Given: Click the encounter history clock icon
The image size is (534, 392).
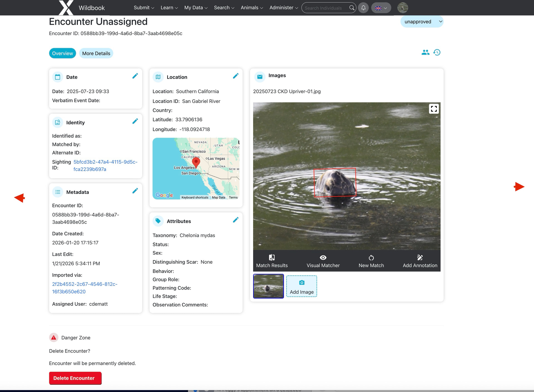Looking at the screenshot, I should [437, 52].
